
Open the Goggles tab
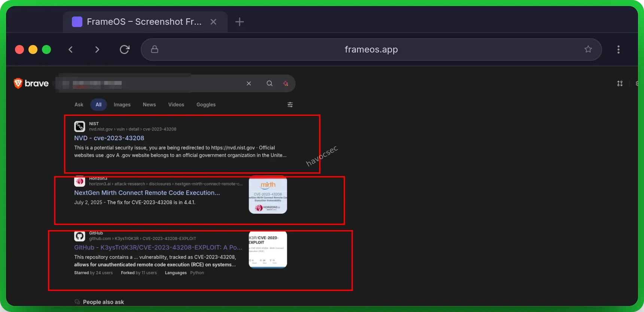pyautogui.click(x=206, y=105)
